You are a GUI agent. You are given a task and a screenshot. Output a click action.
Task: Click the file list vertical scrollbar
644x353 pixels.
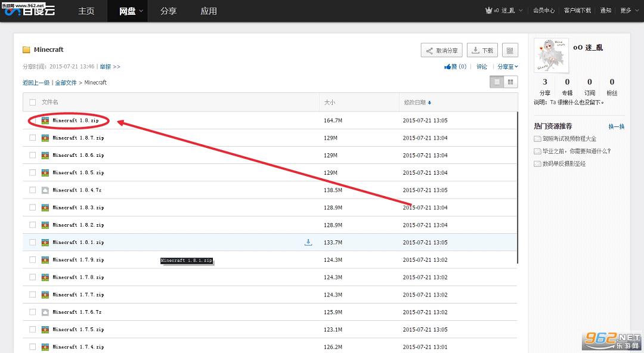click(517, 187)
